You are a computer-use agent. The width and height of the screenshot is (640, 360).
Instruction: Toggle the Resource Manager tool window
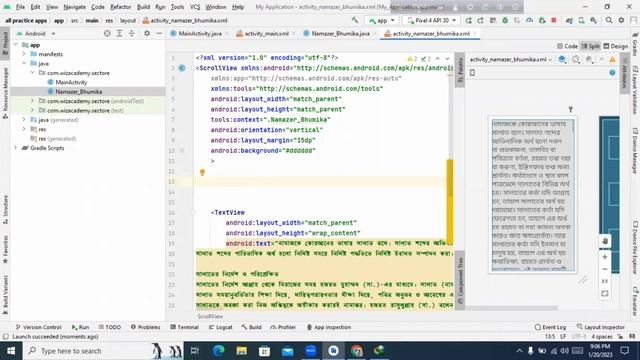tap(5, 93)
